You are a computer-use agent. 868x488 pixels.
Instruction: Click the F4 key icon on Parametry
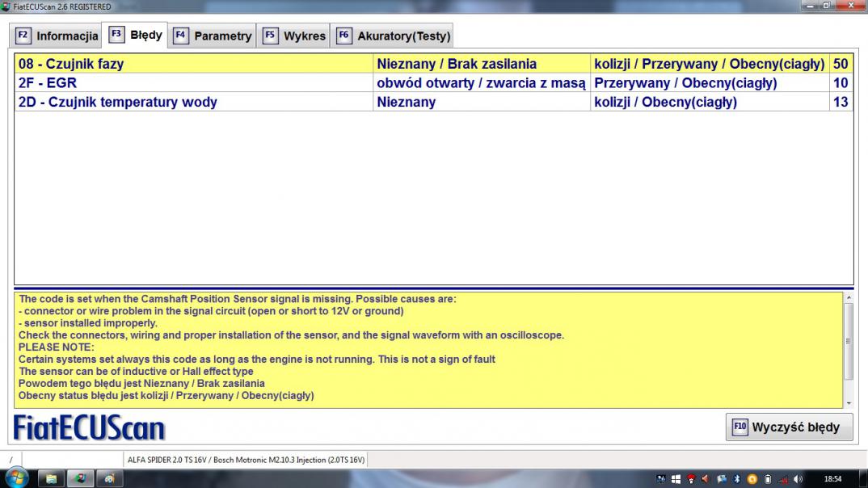tap(180, 36)
